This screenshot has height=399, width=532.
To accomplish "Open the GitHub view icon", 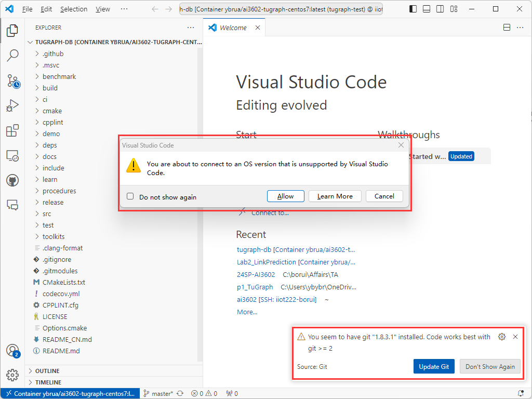I will (12, 180).
